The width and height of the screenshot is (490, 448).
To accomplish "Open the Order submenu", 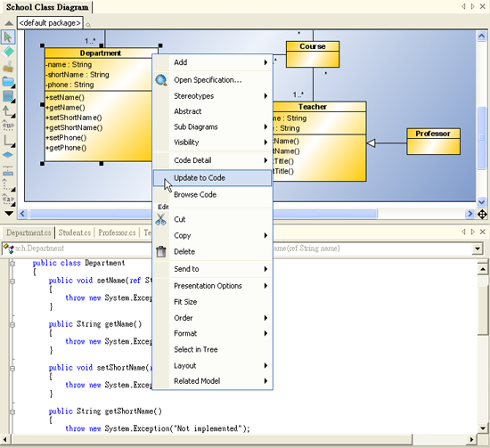I will tap(213, 318).
